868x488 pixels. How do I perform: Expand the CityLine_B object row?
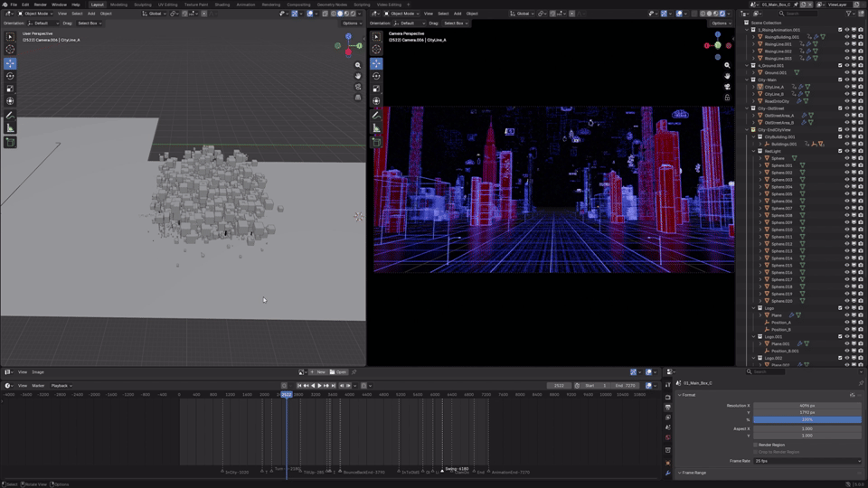(753, 94)
